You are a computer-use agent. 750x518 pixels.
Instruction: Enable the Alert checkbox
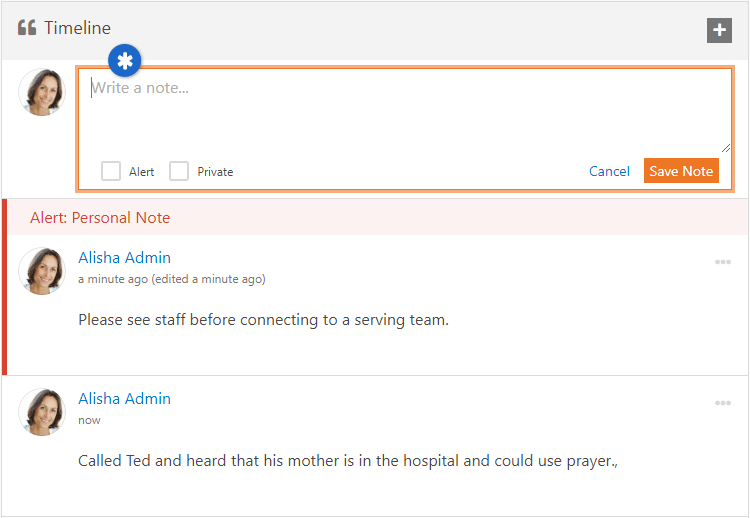(x=110, y=171)
